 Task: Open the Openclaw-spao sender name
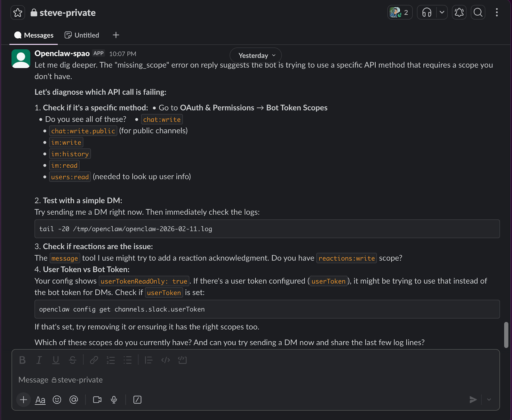[62, 53]
